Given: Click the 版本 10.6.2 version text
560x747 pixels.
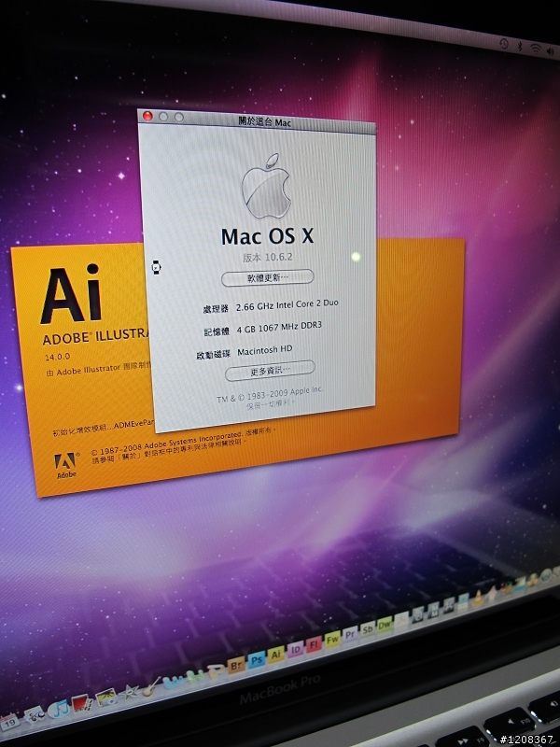Looking at the screenshot, I should [268, 258].
